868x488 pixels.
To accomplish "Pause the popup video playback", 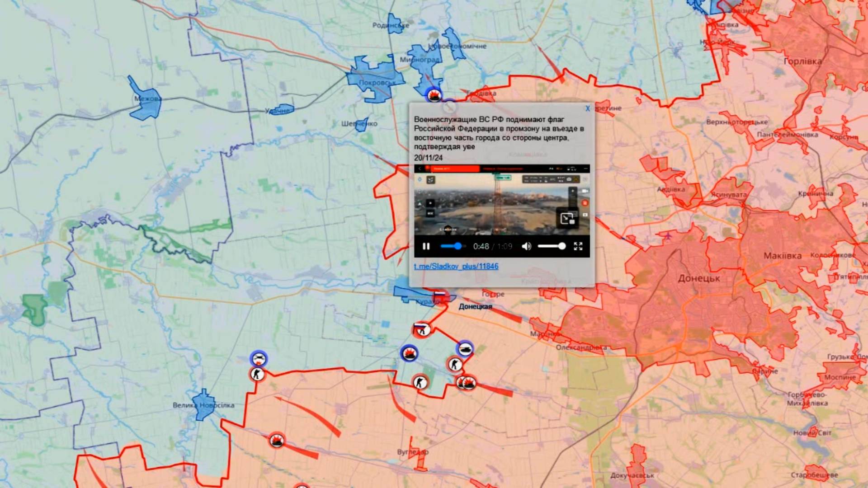I will tap(426, 246).
